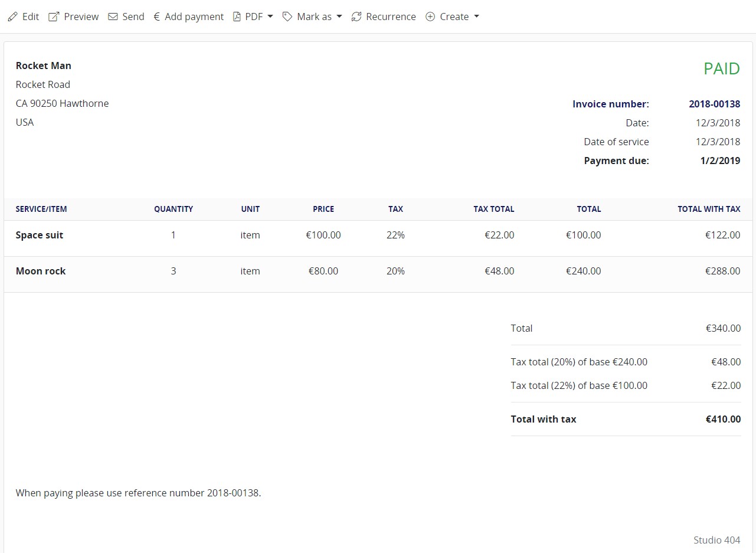Click the tag Mark as icon
This screenshot has width=756, height=553.
pos(287,17)
